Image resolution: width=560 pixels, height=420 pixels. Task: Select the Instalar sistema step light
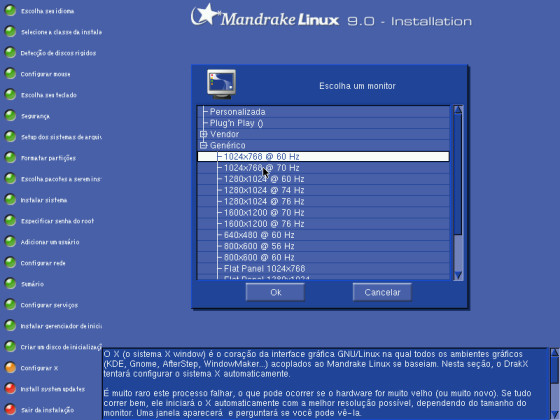click(x=10, y=200)
